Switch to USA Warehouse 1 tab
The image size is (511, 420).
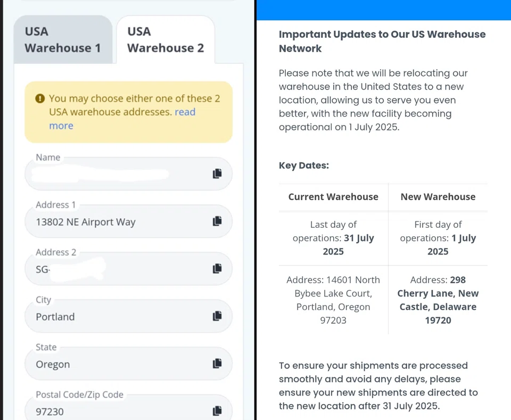point(62,40)
